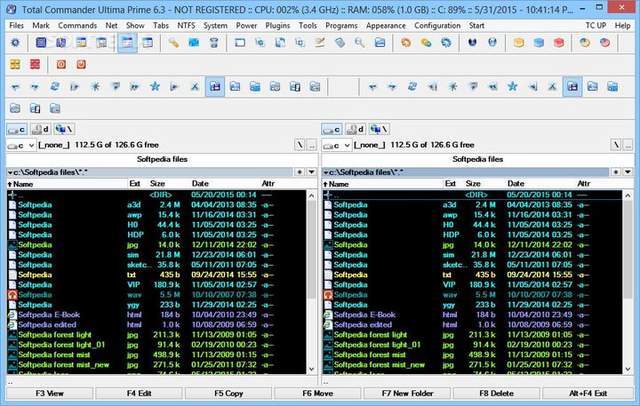Click the F5 Copy button
This screenshot has width=640, height=406.
[x=229, y=393]
